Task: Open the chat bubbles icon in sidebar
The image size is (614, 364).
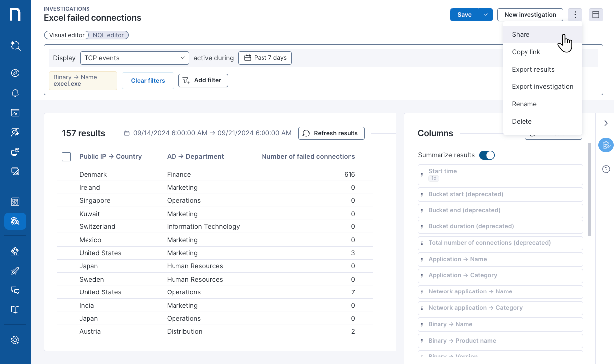Action: 15,291
